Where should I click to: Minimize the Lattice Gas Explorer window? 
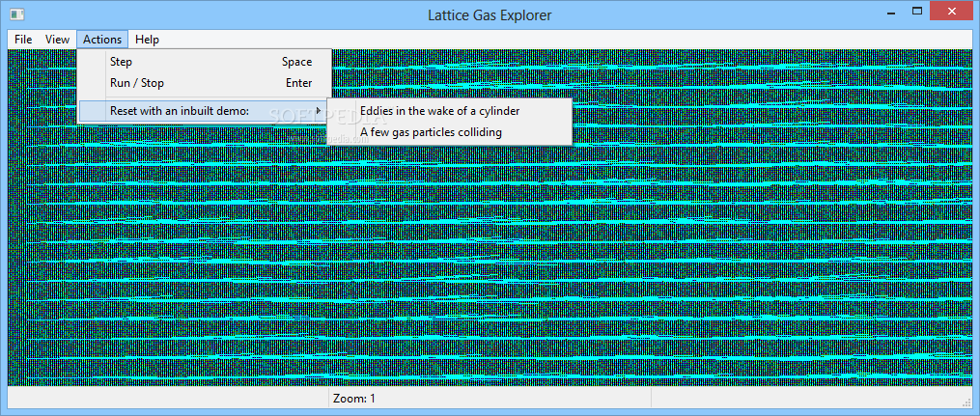pos(889,11)
